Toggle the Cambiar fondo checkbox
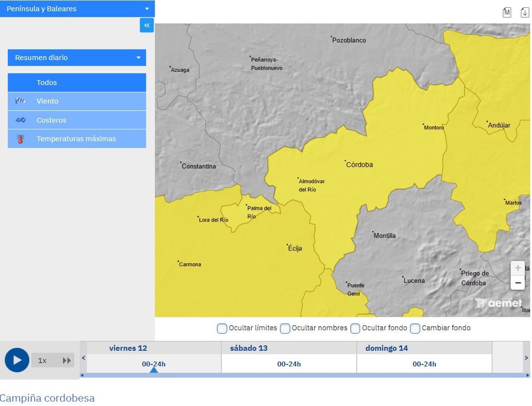Screen dimensions: 532x406 click(415, 328)
